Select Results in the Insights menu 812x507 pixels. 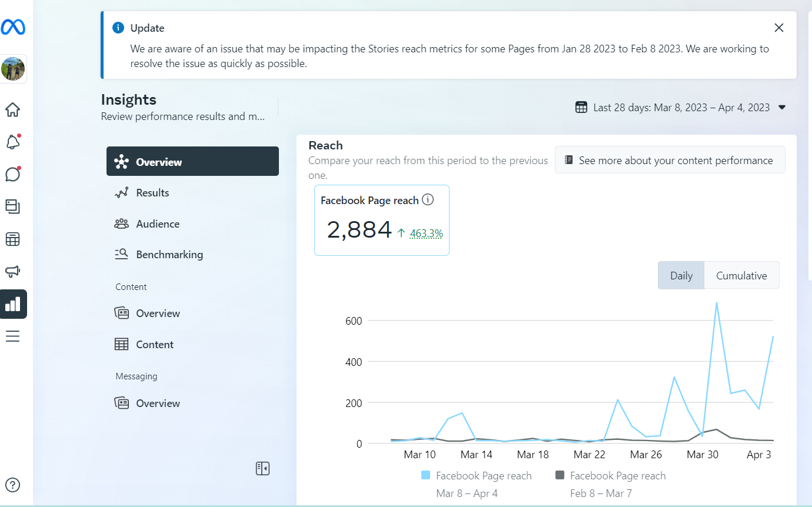(152, 193)
